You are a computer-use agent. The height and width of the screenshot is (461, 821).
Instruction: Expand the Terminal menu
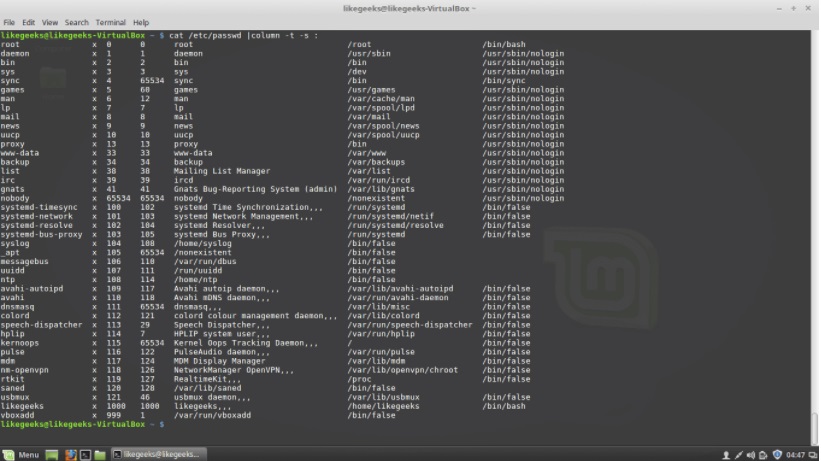coord(110,22)
